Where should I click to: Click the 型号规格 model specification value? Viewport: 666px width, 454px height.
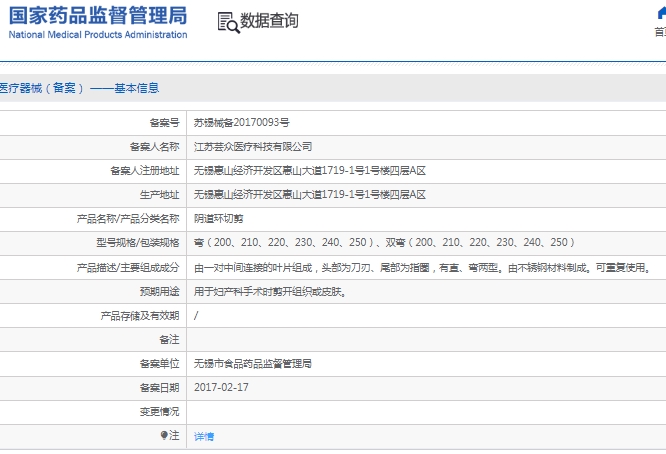click(x=384, y=243)
